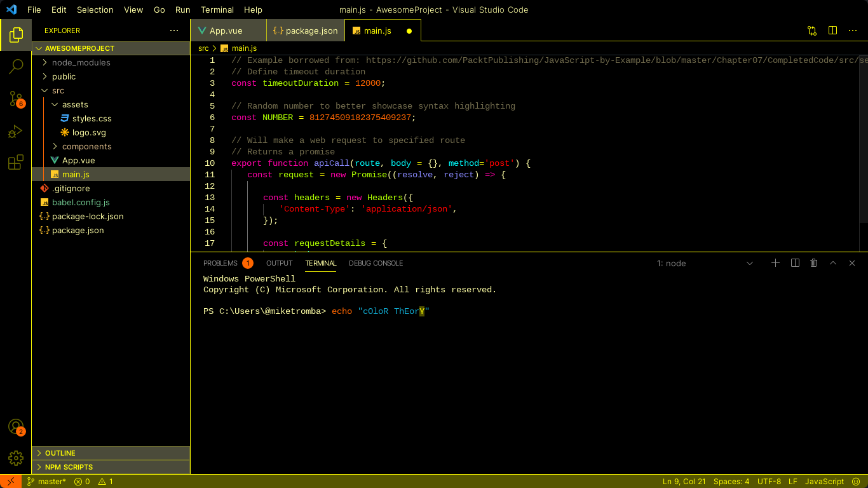Viewport: 868px width, 488px height.
Task: Click the master* git branch indicator
Action: (x=46, y=482)
